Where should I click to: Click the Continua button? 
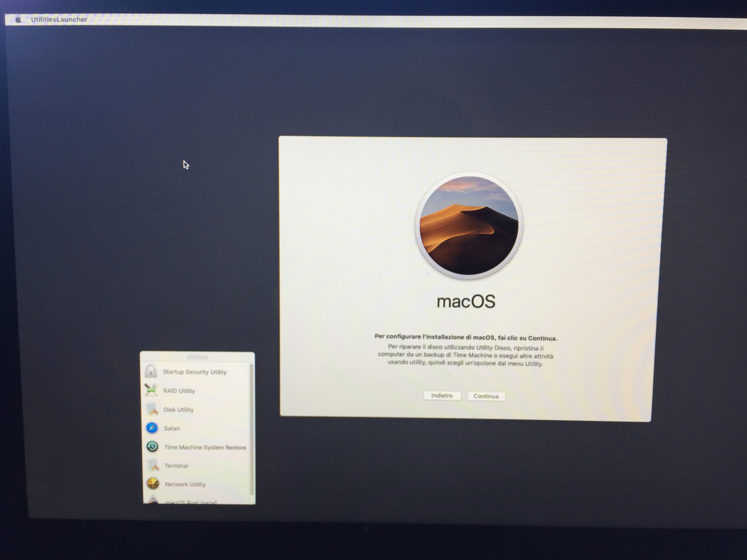coord(486,396)
